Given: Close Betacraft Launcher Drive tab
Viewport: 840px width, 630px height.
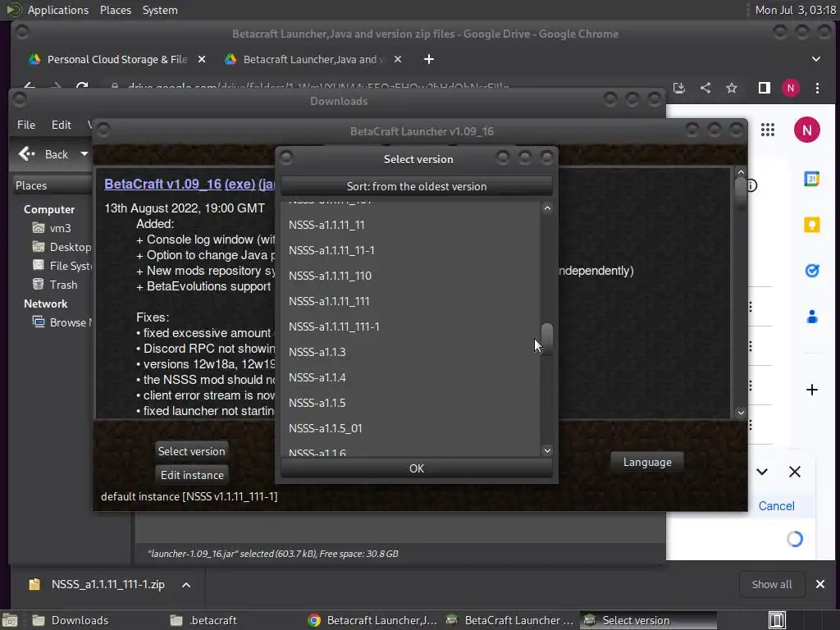Looking at the screenshot, I should pos(398,59).
